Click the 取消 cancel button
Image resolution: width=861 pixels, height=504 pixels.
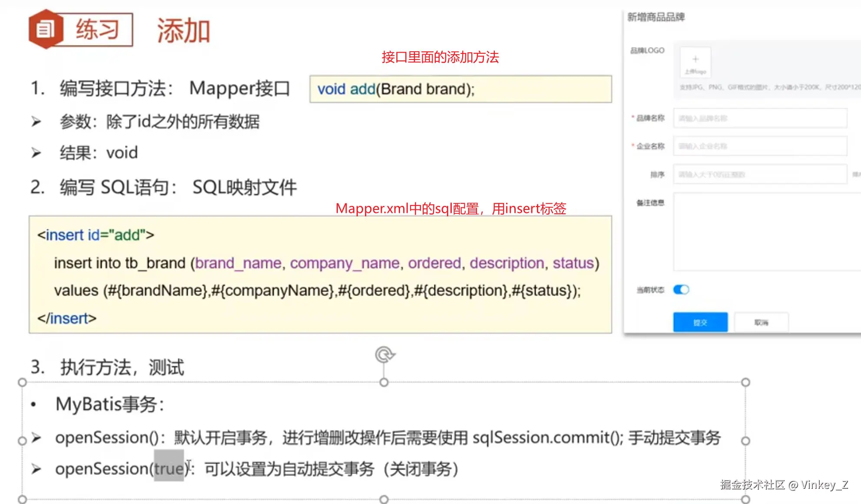tap(761, 322)
